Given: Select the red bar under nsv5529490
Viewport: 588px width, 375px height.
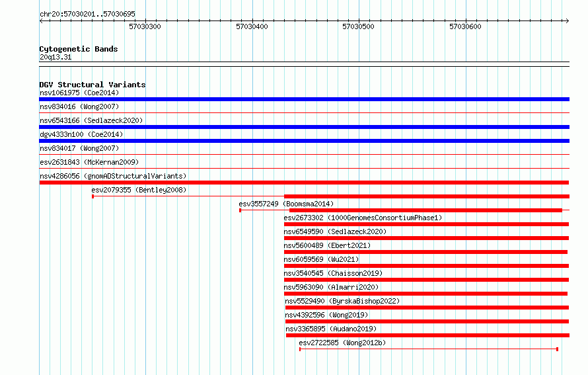Looking at the screenshot, I should pyautogui.click(x=427, y=308).
